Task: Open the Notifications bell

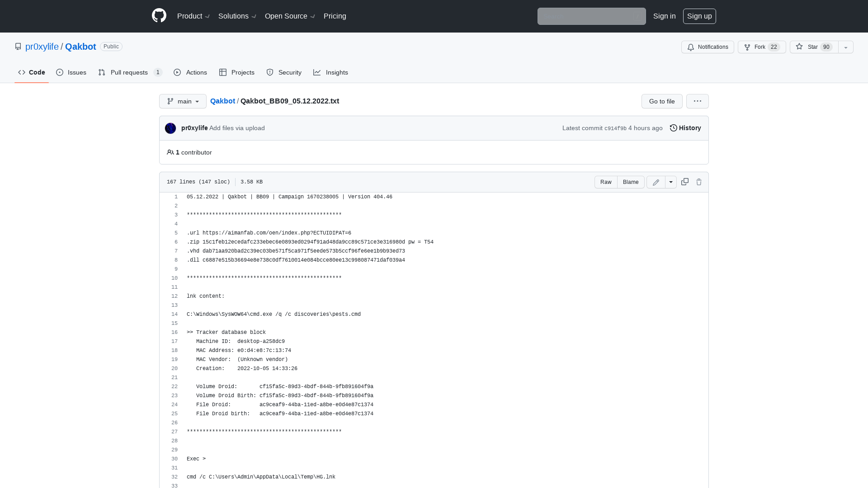Action: [708, 47]
